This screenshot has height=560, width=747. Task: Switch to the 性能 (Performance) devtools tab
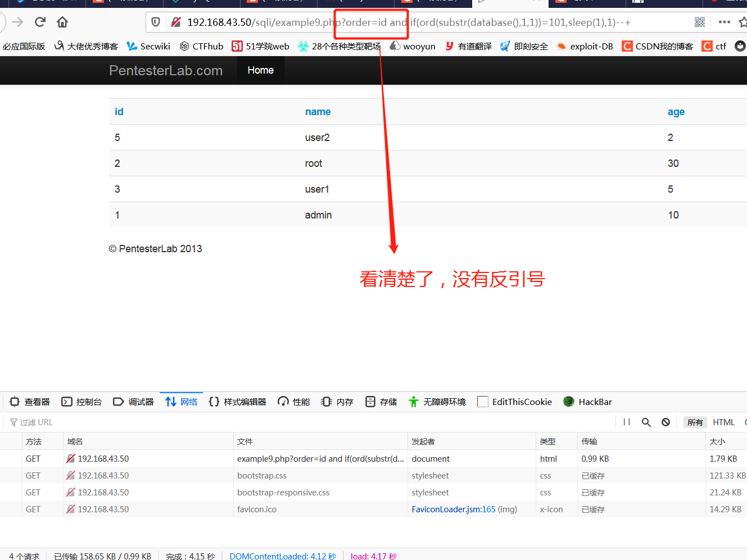(294, 402)
